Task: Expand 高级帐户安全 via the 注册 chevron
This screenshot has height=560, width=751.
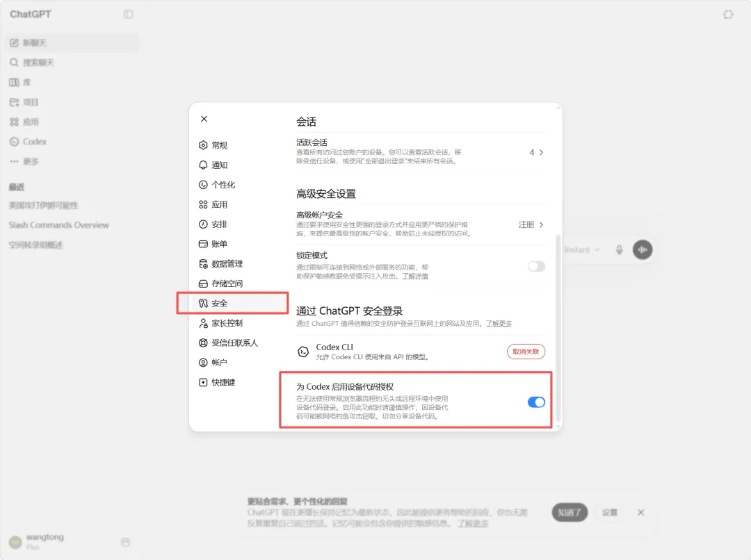Action: pos(541,224)
